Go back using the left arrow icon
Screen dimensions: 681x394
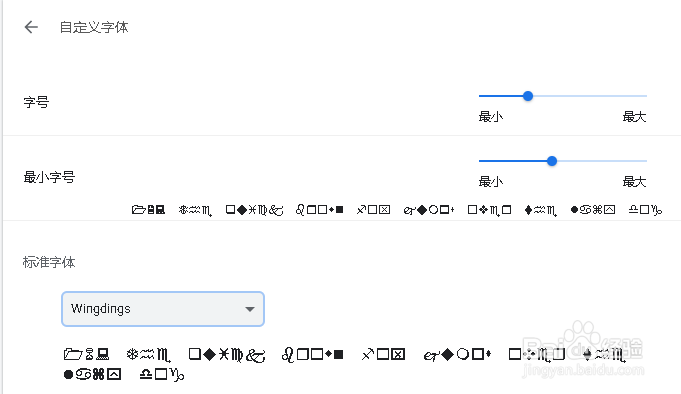tap(31, 27)
